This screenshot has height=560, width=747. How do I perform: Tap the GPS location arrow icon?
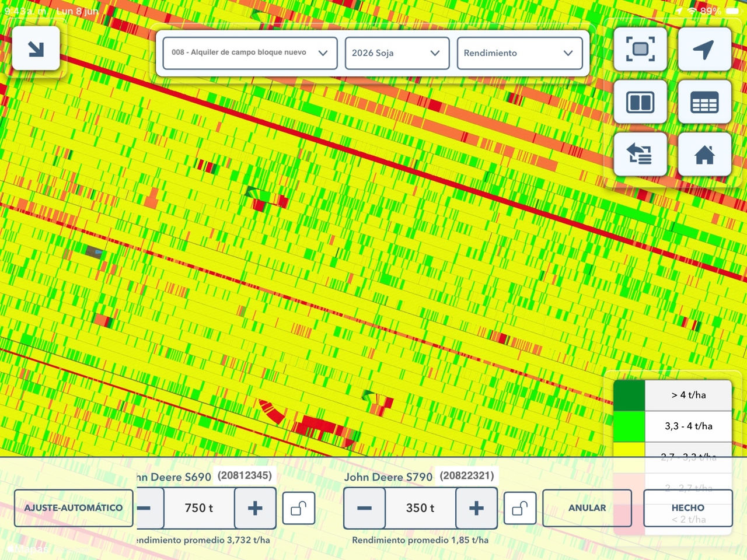[704, 49]
